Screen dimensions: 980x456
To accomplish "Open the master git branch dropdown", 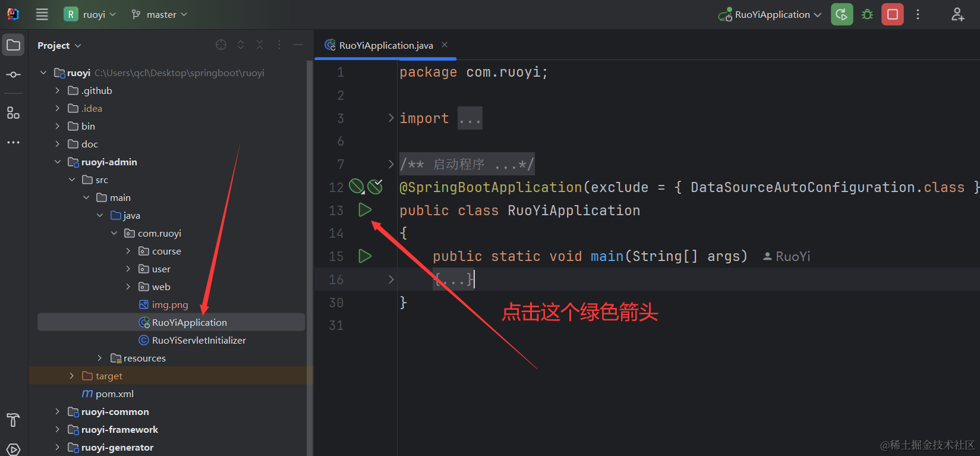I will coord(159,15).
